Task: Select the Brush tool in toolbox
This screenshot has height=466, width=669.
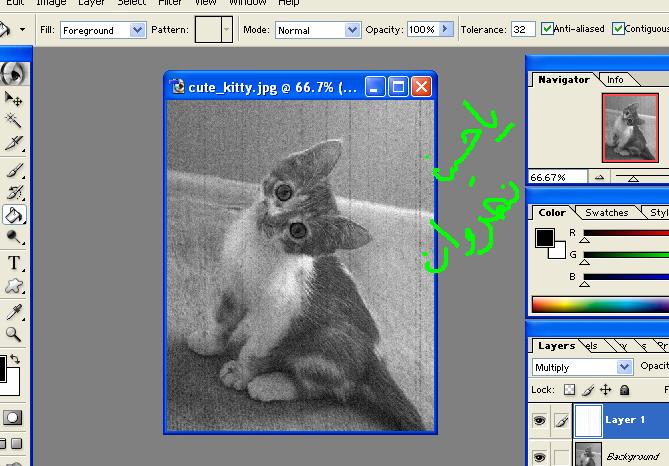Action: coord(14,170)
